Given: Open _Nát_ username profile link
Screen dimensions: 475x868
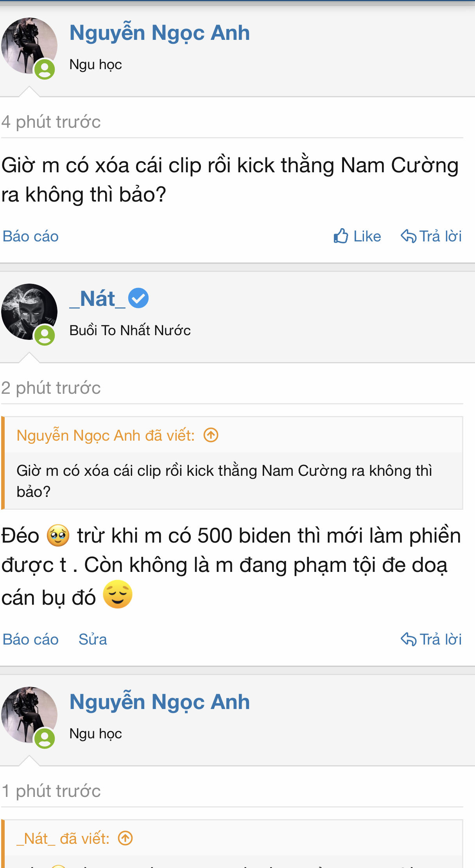Looking at the screenshot, I should pyautogui.click(x=98, y=299).
